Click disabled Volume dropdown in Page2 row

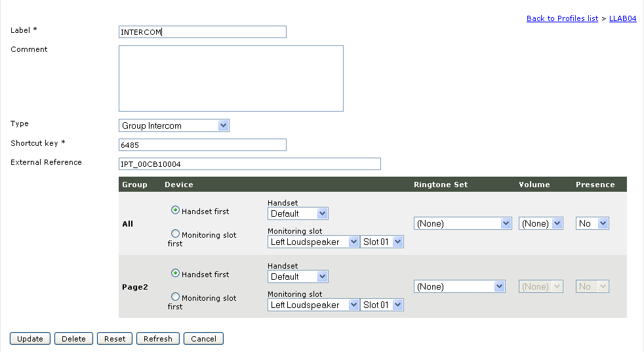(x=541, y=286)
